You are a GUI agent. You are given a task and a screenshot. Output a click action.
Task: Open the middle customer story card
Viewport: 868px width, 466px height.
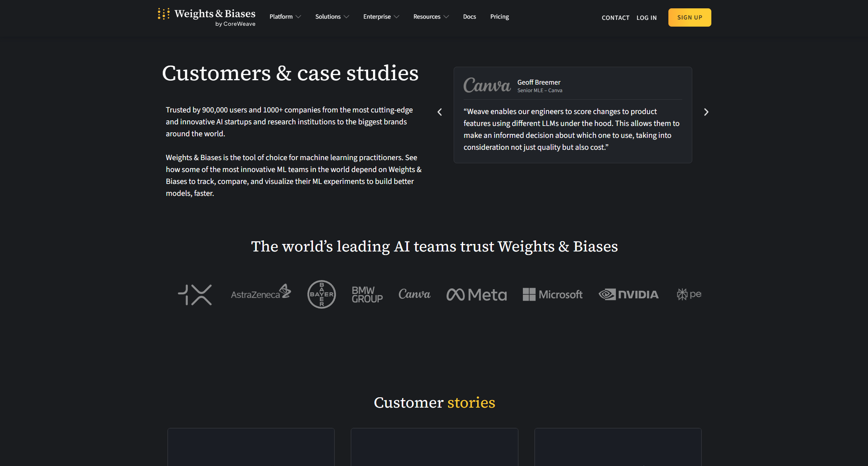pyautogui.click(x=434, y=447)
